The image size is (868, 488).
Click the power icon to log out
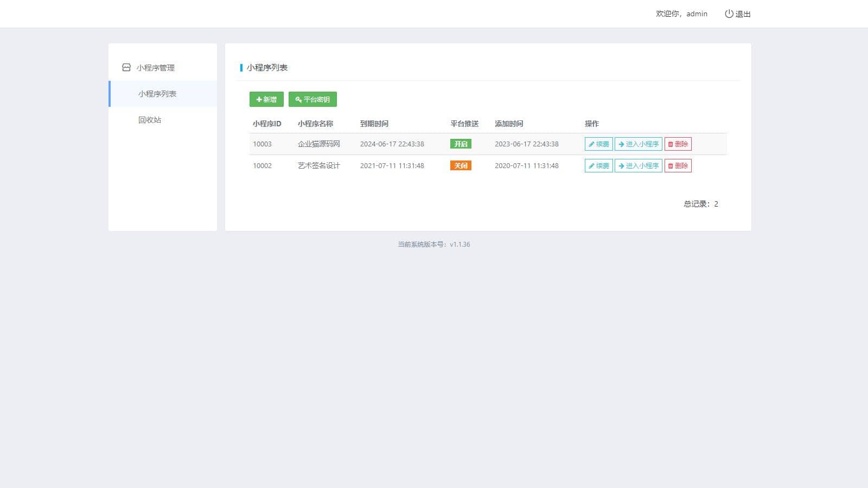click(x=729, y=14)
